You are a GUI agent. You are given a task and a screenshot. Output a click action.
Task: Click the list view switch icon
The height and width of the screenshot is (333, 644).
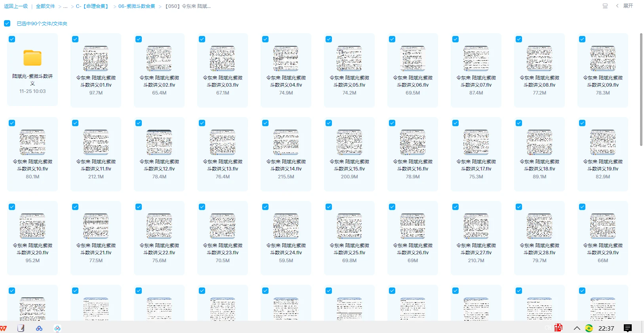(x=605, y=6)
